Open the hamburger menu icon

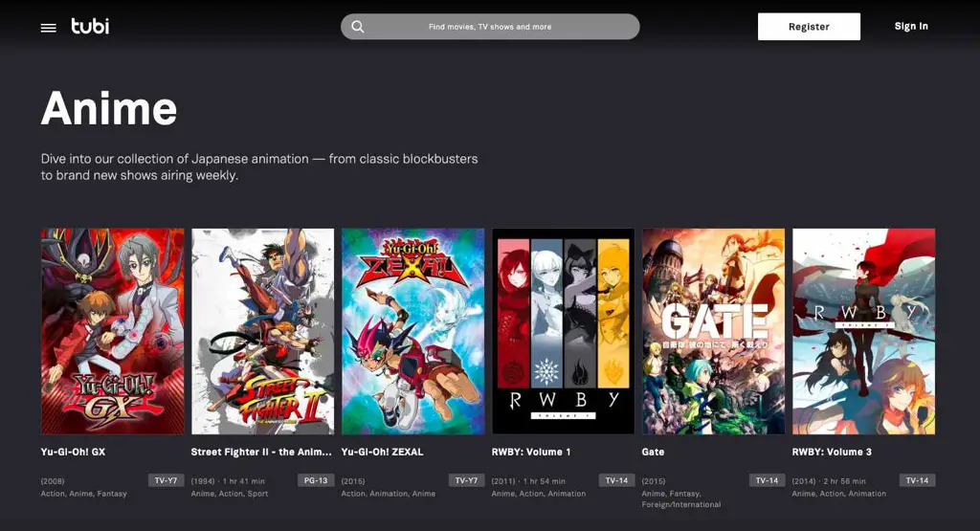[48, 28]
